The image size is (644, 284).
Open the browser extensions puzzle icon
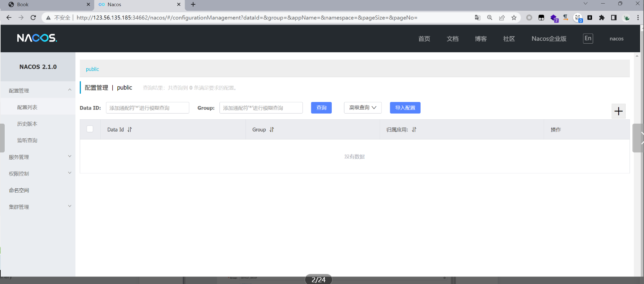coord(602,18)
